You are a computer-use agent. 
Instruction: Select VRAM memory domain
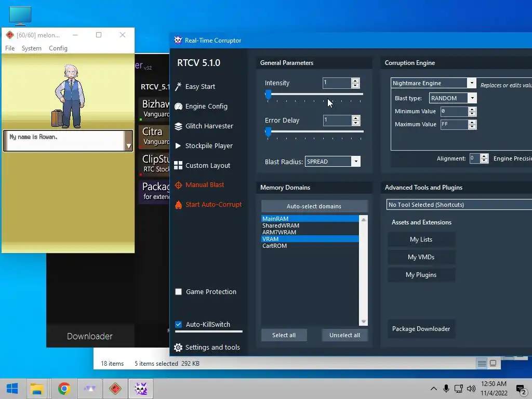(x=310, y=239)
